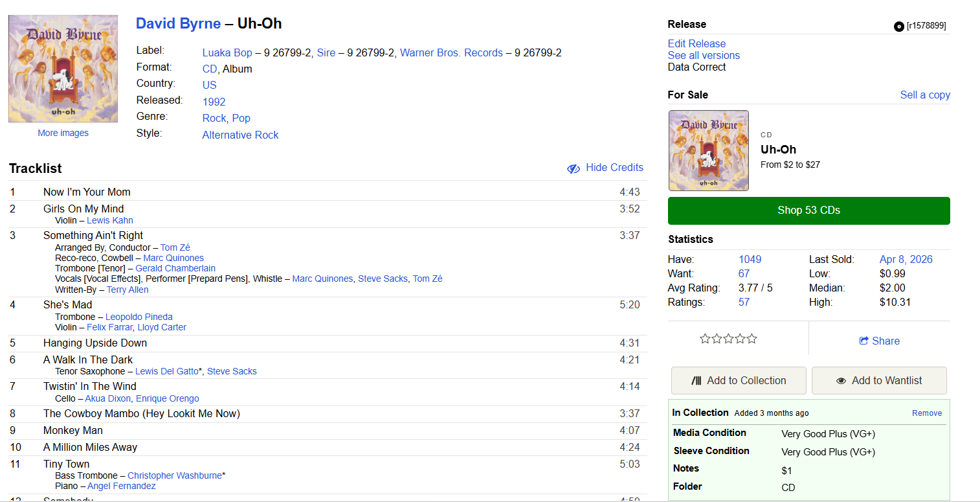This screenshot has width=980, height=502.
Task: Click See all versions link
Action: click(x=704, y=55)
